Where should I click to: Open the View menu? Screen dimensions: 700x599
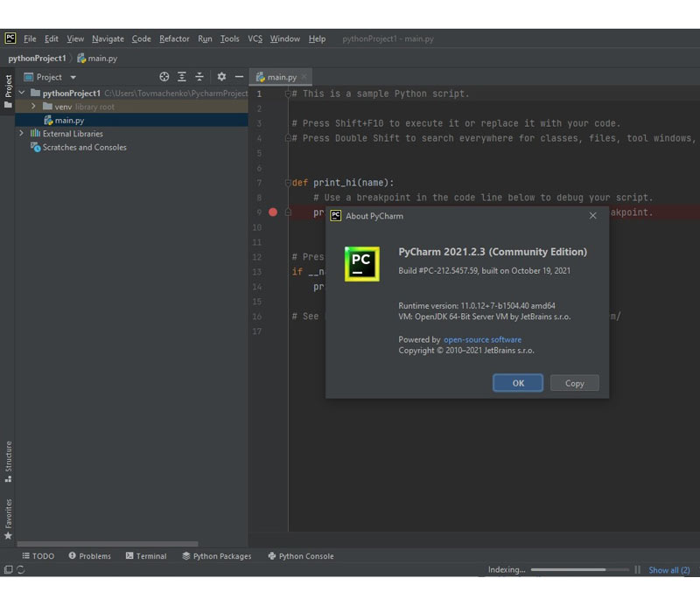point(75,38)
